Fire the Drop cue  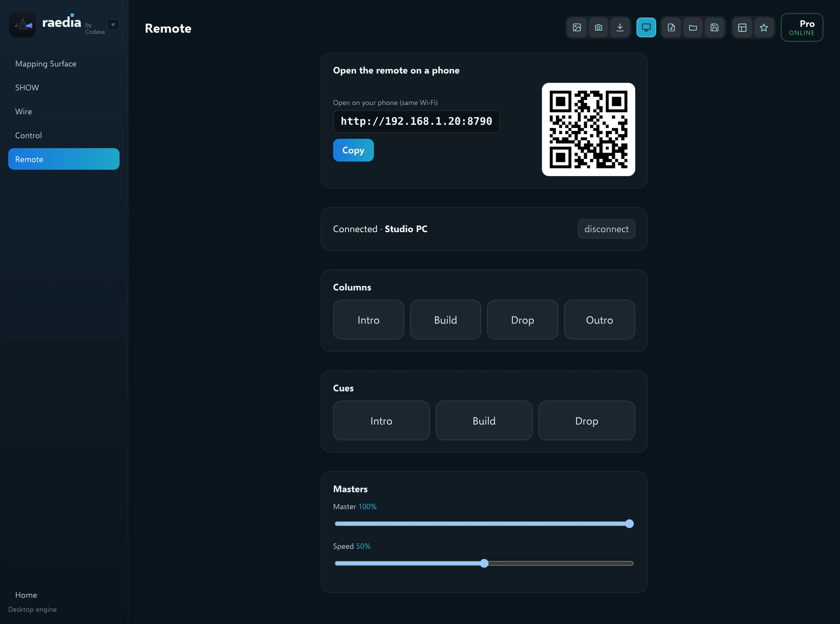587,420
